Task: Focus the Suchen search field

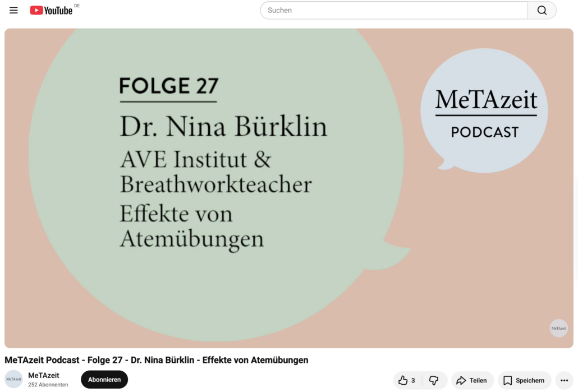Action: 394,10
